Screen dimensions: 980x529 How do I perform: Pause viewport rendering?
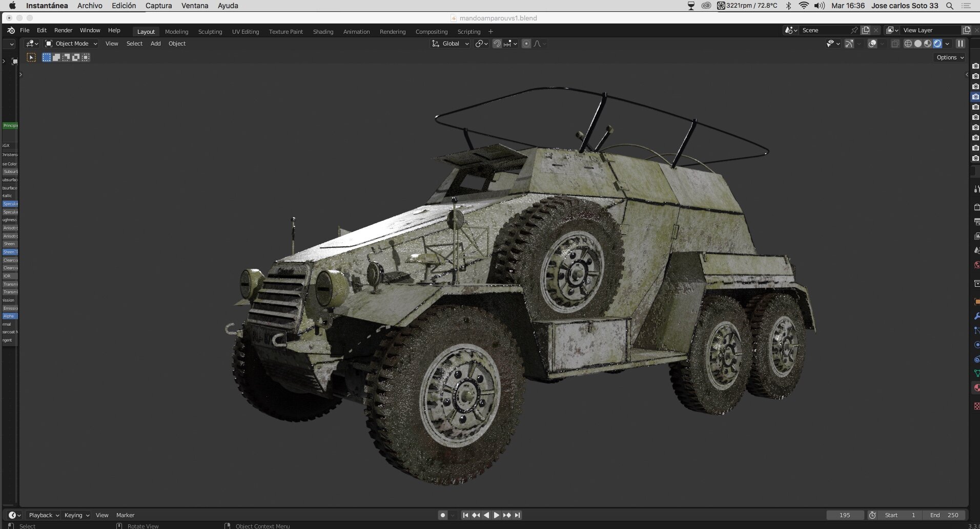pyautogui.click(x=961, y=44)
